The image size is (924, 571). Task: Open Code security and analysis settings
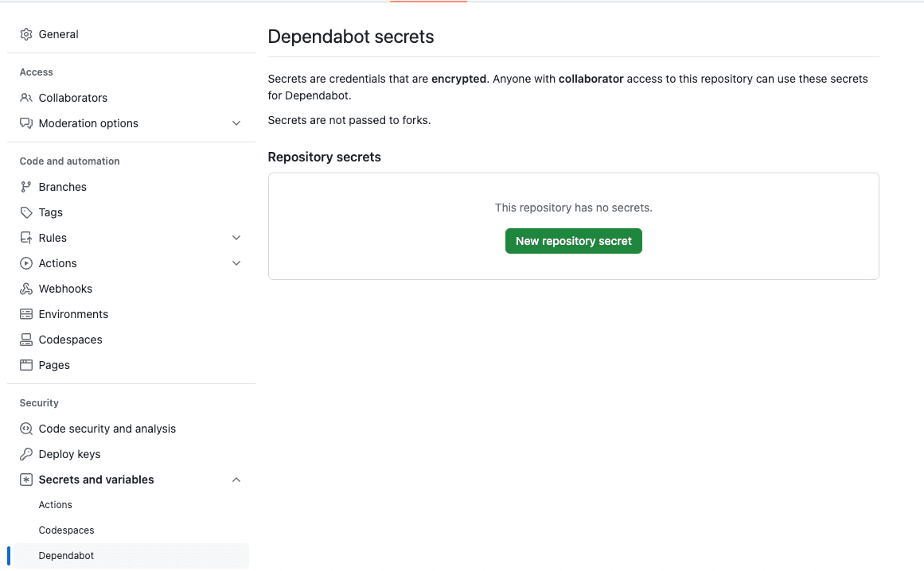pyautogui.click(x=107, y=429)
